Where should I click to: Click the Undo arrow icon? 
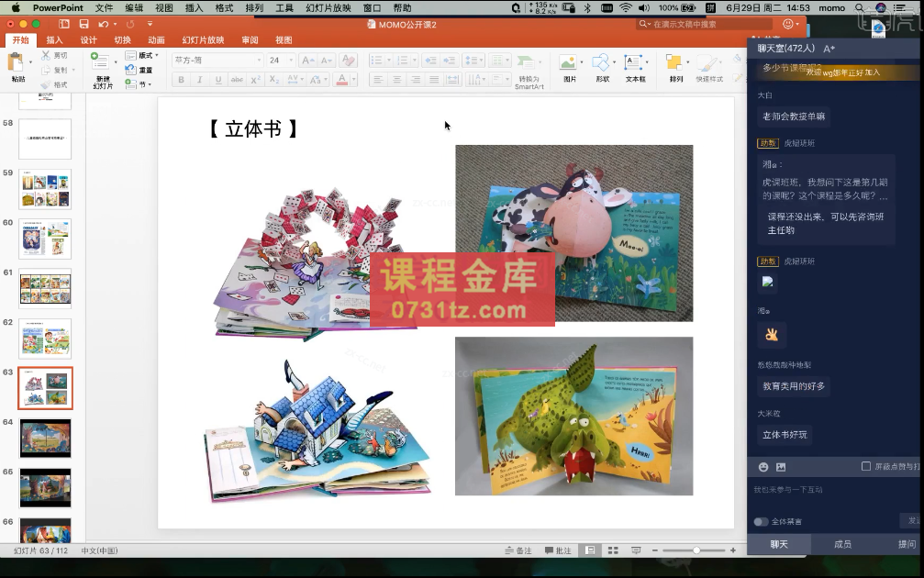pos(103,24)
